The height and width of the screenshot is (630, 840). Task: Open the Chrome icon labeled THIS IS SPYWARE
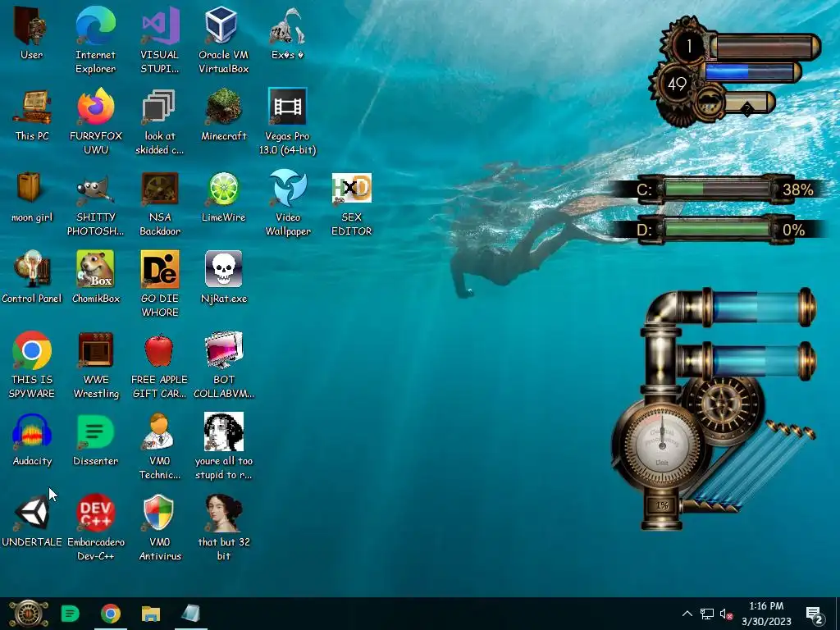pyautogui.click(x=32, y=365)
